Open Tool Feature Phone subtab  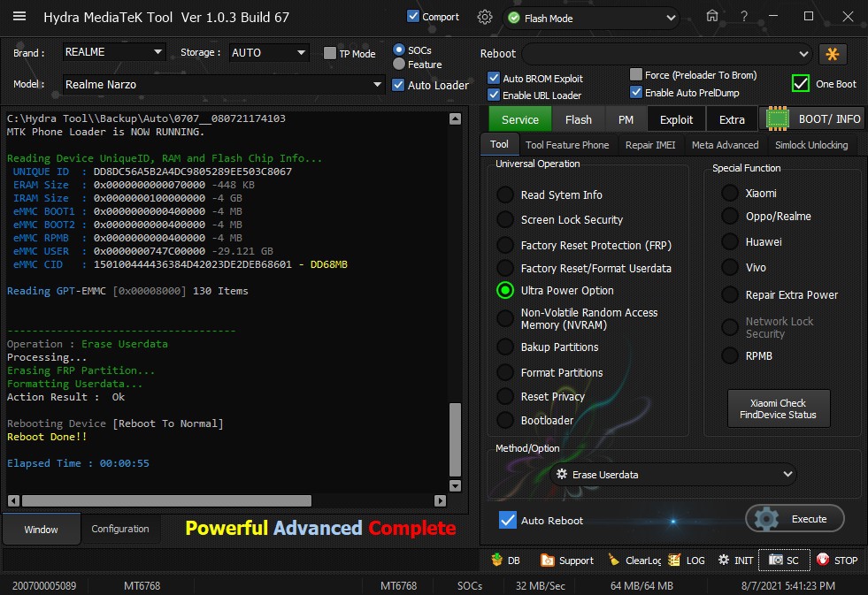[567, 145]
